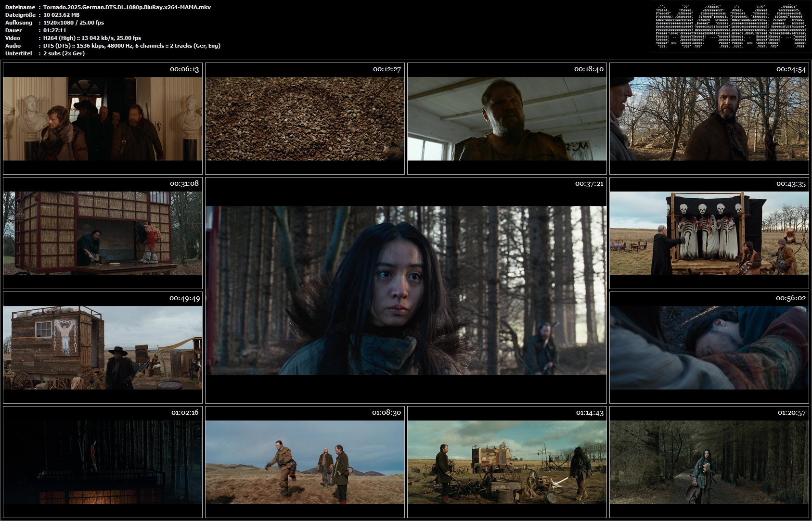
Task: Open the 01:08:30 grassland thumbnail
Action: tap(305, 462)
